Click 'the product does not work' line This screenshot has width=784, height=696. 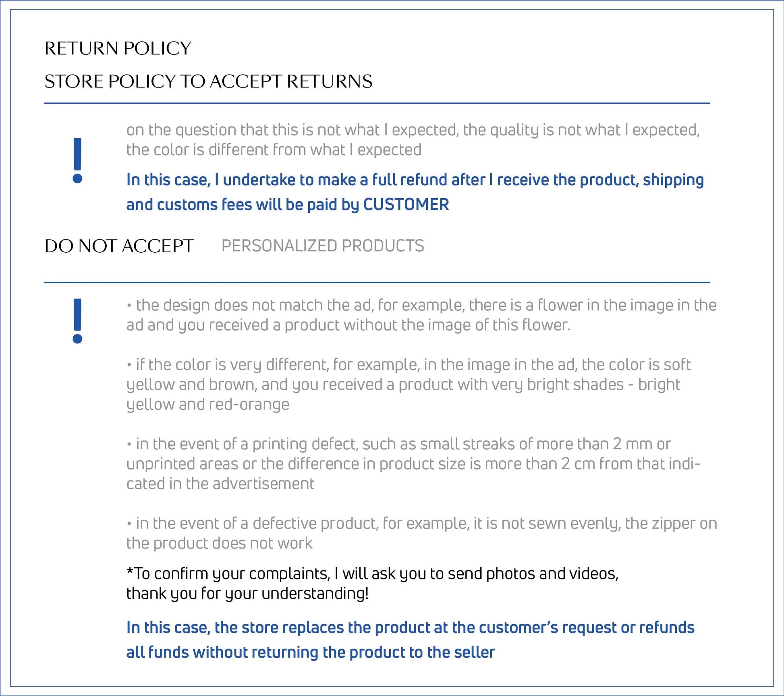(220, 543)
